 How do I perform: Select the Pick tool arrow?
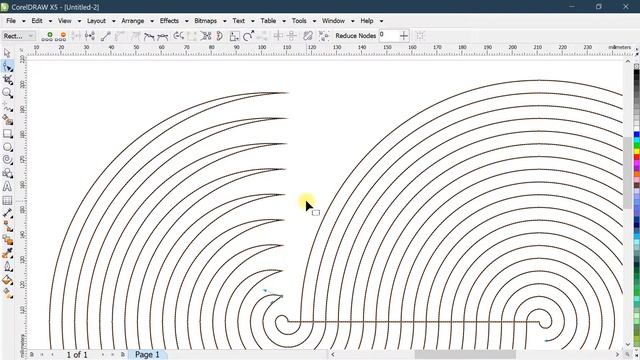[7, 53]
